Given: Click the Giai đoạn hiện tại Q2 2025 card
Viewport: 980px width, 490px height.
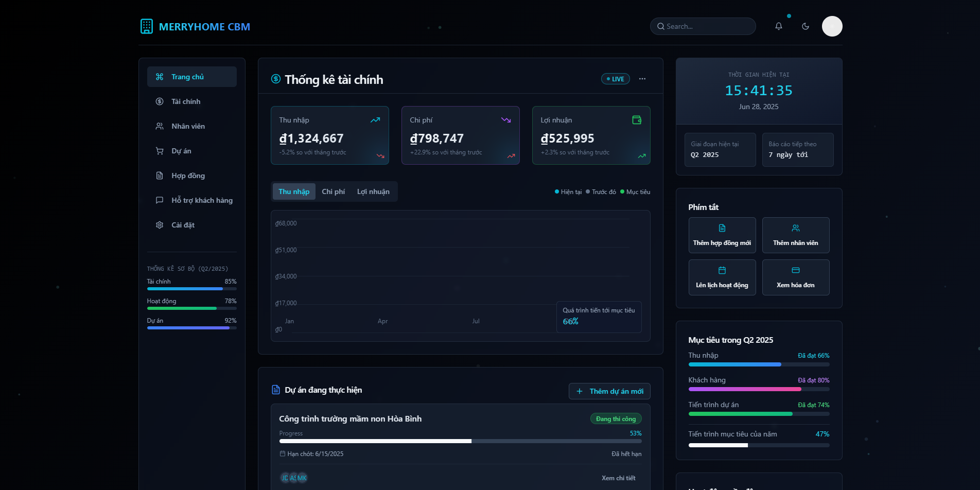Looking at the screenshot, I should click(x=720, y=150).
